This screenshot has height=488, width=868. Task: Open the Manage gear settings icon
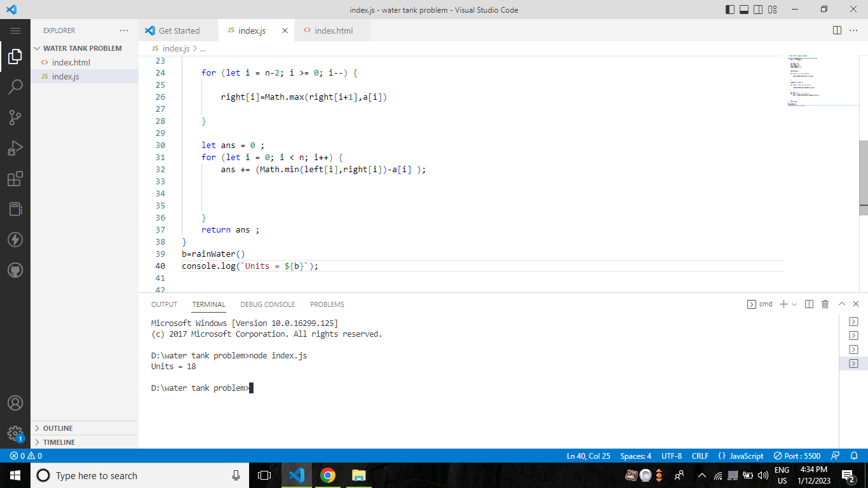tap(15, 434)
